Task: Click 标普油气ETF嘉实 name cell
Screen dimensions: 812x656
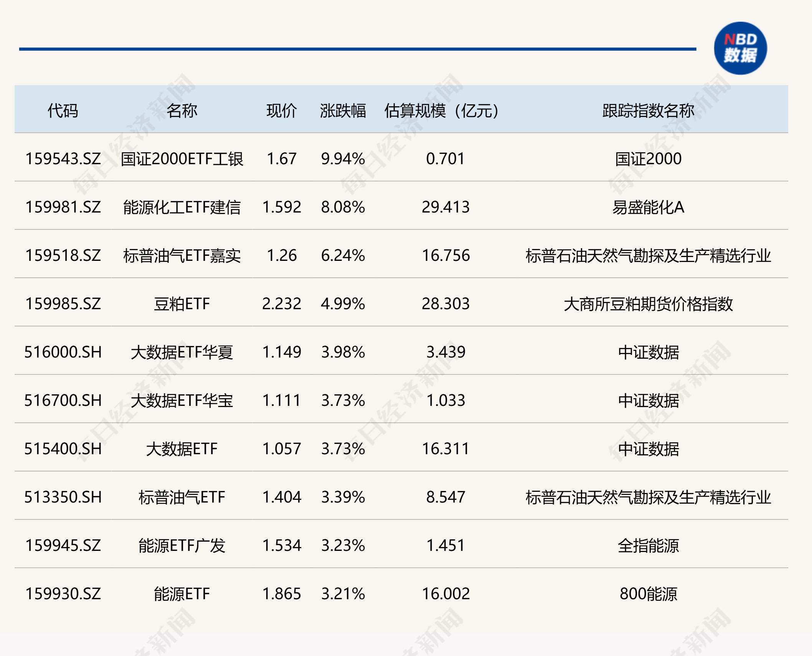Action: coord(182,255)
